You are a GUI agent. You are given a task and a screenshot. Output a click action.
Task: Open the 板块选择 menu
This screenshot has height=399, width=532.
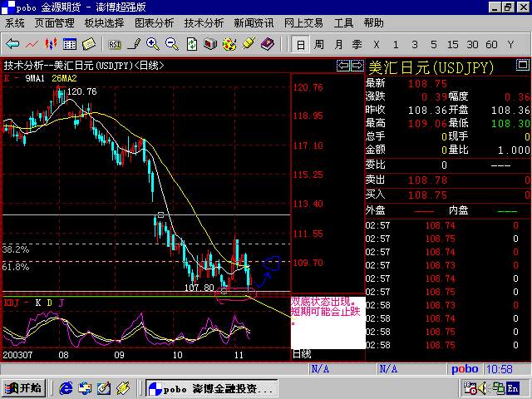(104, 23)
